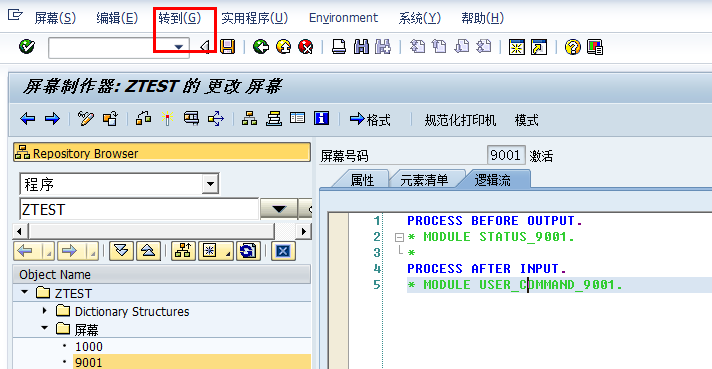Click the 规范化打印机 button

click(x=460, y=120)
